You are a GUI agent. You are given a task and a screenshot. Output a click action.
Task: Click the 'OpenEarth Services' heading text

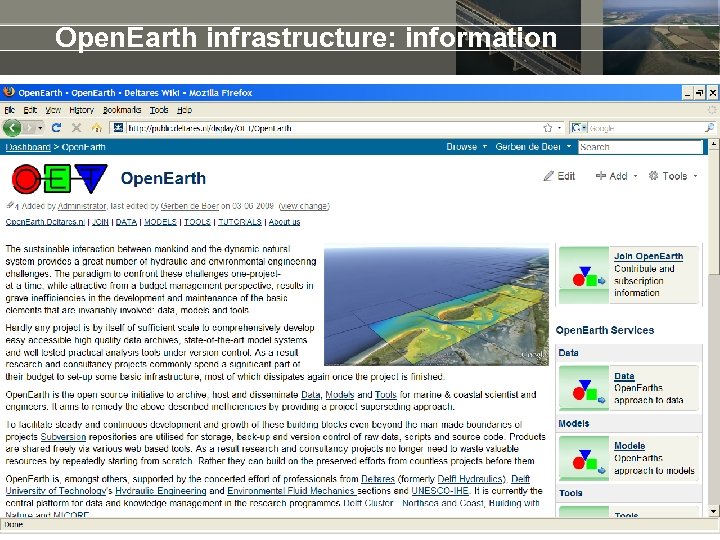tap(605, 330)
